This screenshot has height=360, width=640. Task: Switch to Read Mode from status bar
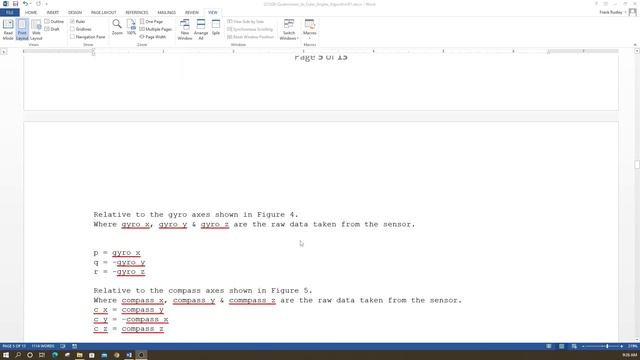(x=549, y=346)
